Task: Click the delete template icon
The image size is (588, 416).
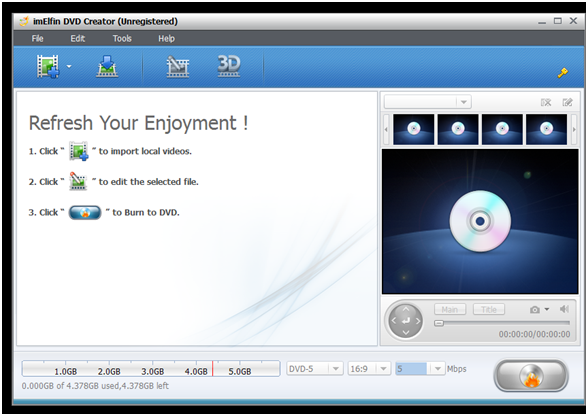Action: click(x=546, y=102)
